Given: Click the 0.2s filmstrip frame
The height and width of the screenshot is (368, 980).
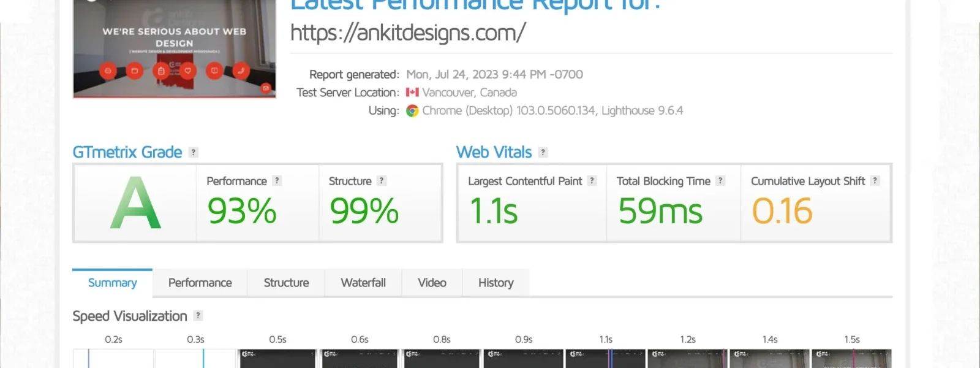Looking at the screenshot, I should click(x=113, y=359).
